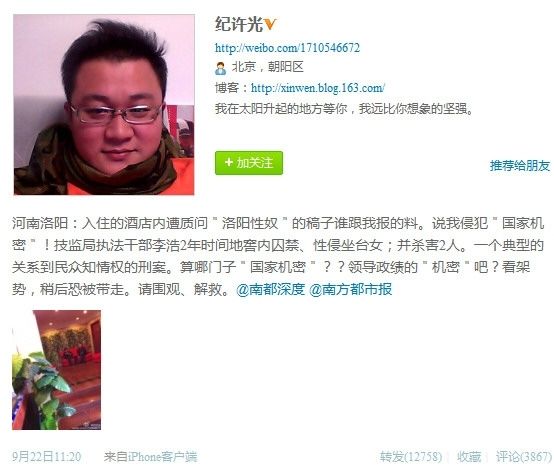Open the weibo.com/1710546672 profile link
This screenshot has width=554, height=473.
287,47
